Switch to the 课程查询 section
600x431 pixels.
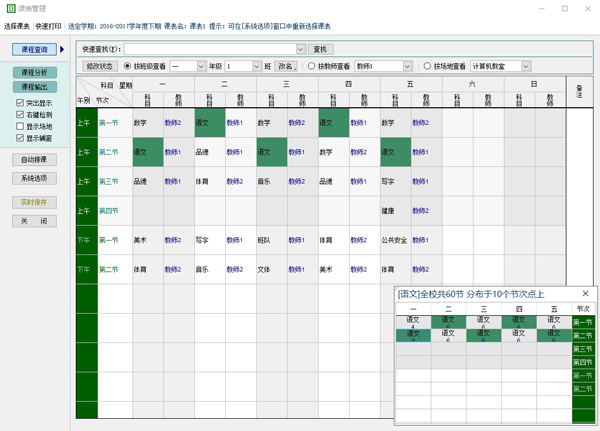(34, 49)
